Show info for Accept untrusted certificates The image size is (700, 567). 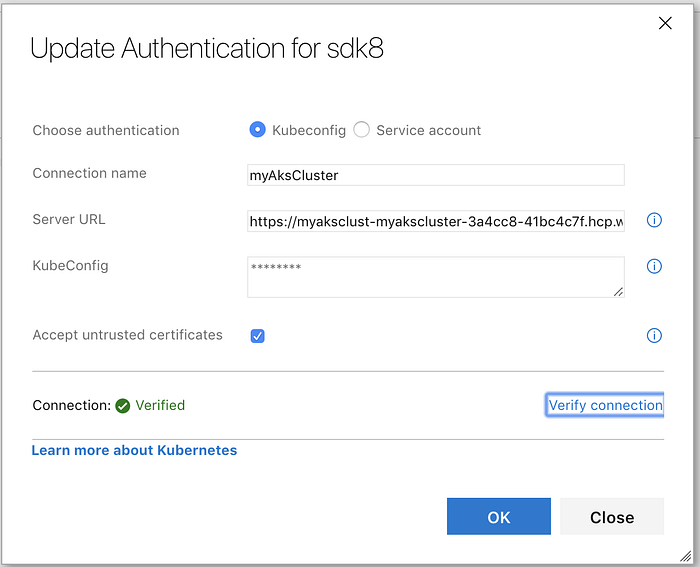[654, 335]
